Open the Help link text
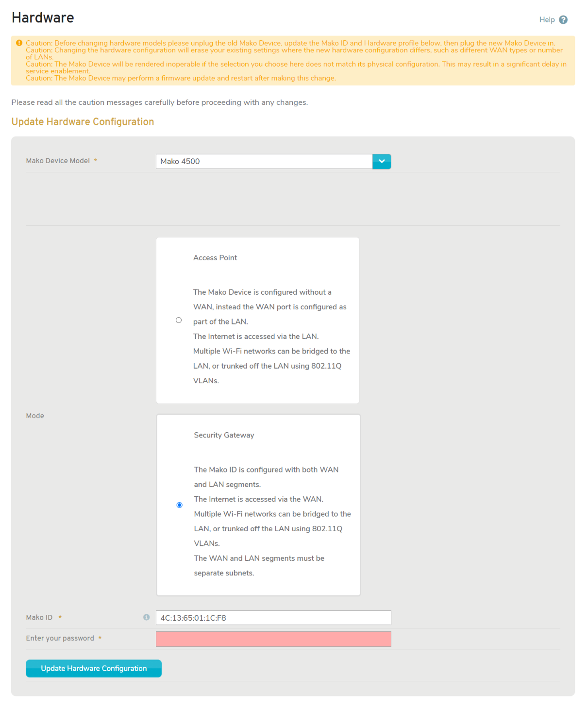The image size is (588, 709). tap(547, 20)
